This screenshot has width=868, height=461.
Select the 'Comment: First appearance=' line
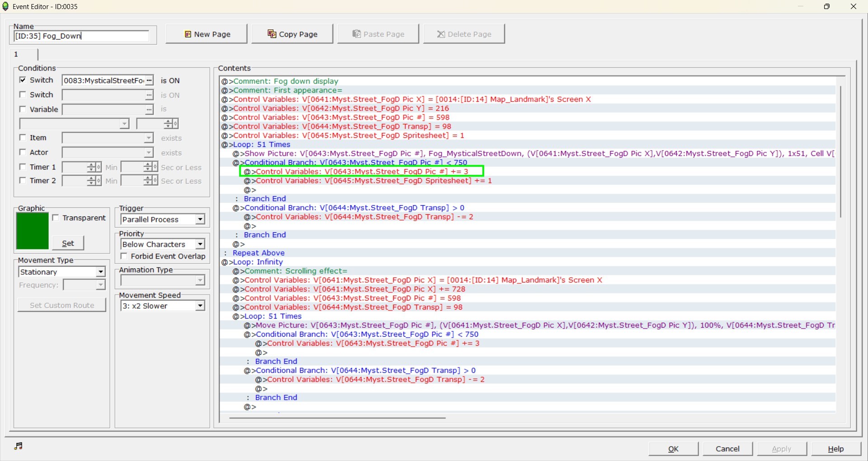528,90
